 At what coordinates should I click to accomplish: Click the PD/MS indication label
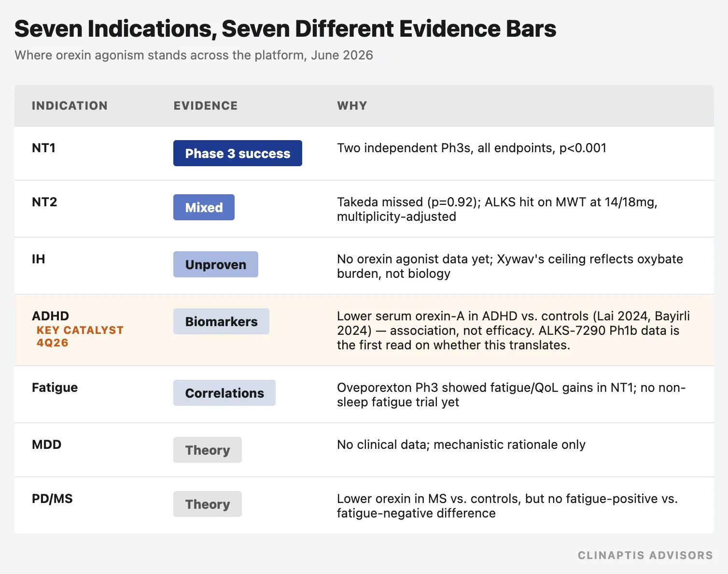[x=52, y=499]
